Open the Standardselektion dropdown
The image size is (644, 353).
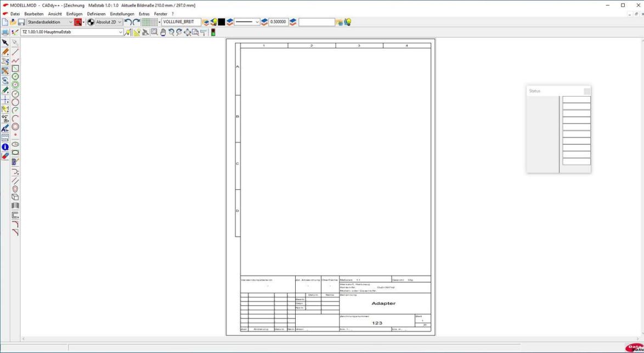coord(71,23)
